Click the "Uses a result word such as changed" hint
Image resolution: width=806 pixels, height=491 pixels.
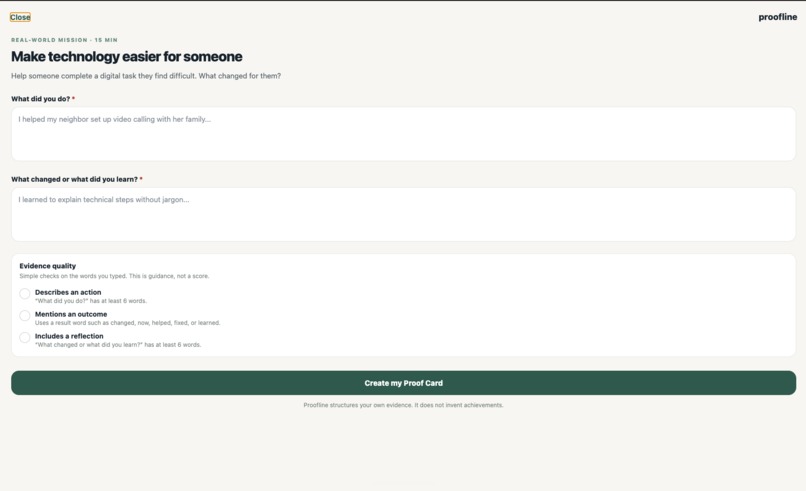click(x=127, y=323)
